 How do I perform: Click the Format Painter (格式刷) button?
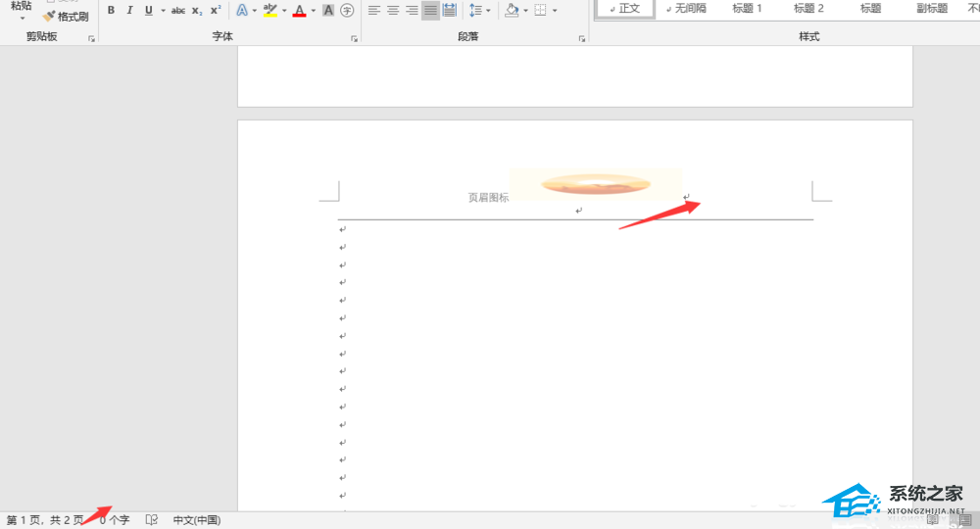point(67,17)
